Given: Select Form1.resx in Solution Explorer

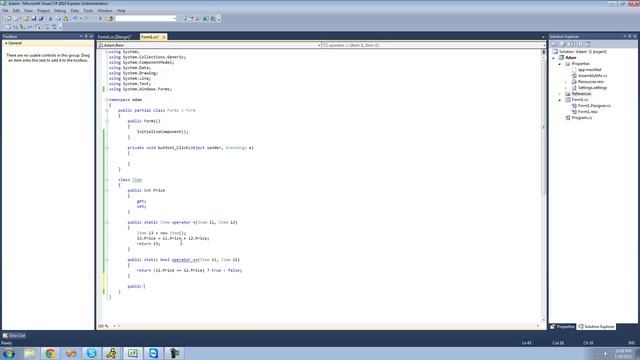Looking at the screenshot, I should 587,112.
